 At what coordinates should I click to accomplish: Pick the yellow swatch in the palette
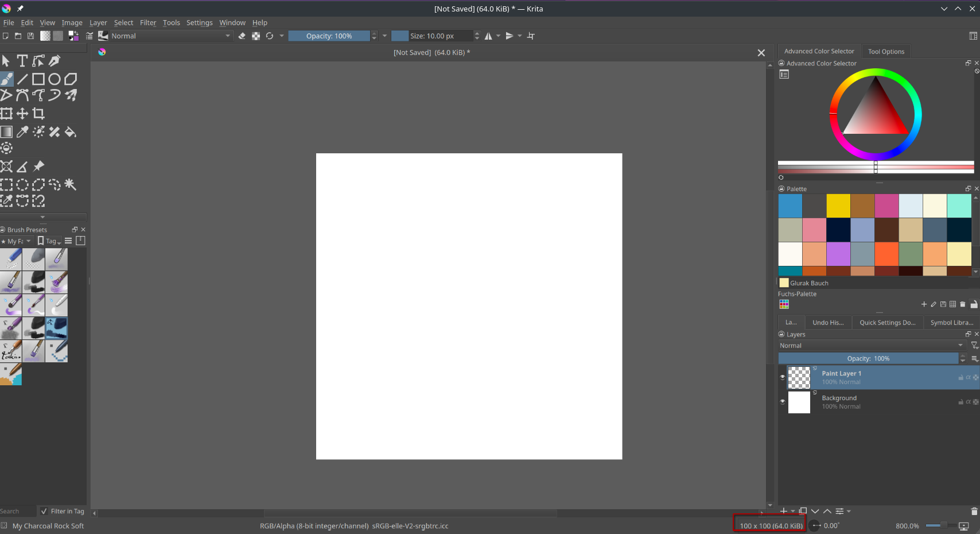pyautogui.click(x=838, y=206)
